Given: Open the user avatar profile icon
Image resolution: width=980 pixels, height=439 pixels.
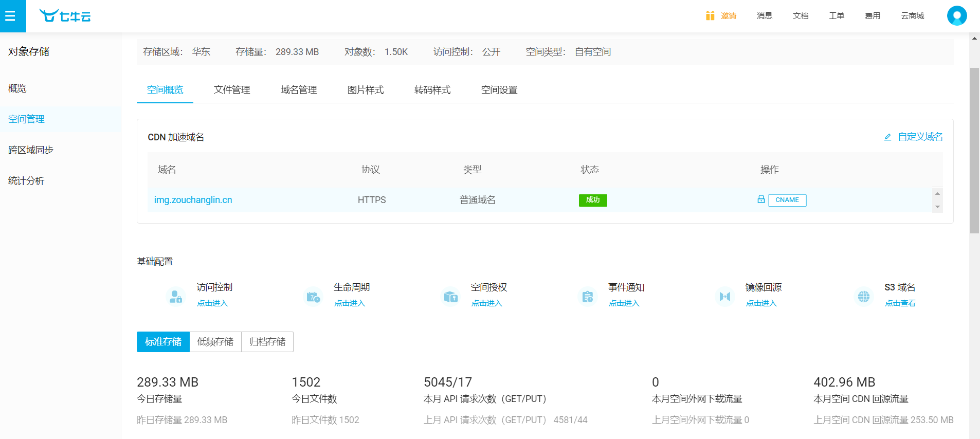Looking at the screenshot, I should 956,16.
